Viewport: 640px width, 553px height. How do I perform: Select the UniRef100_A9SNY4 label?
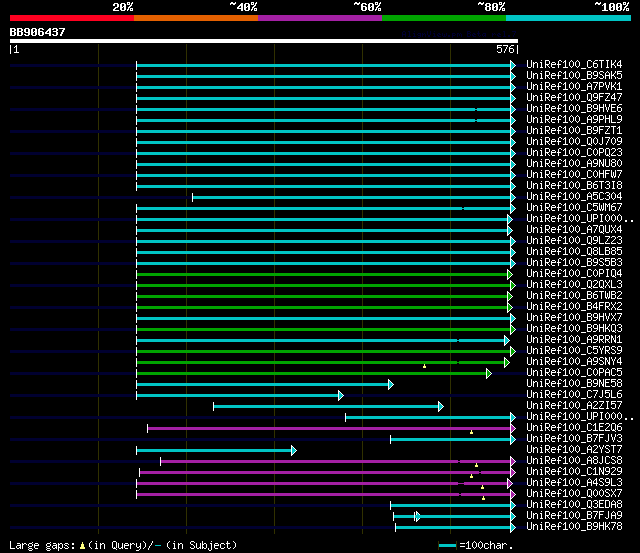pos(574,362)
